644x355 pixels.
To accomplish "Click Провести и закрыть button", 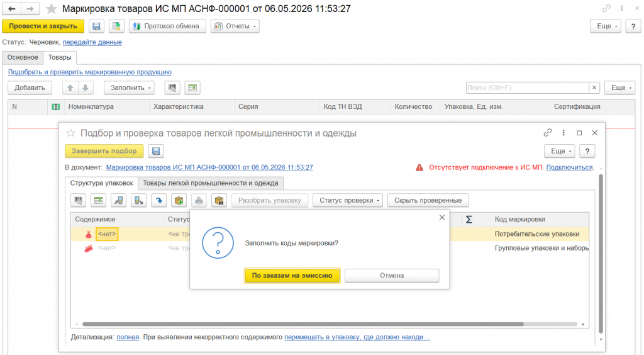I will click(x=43, y=26).
